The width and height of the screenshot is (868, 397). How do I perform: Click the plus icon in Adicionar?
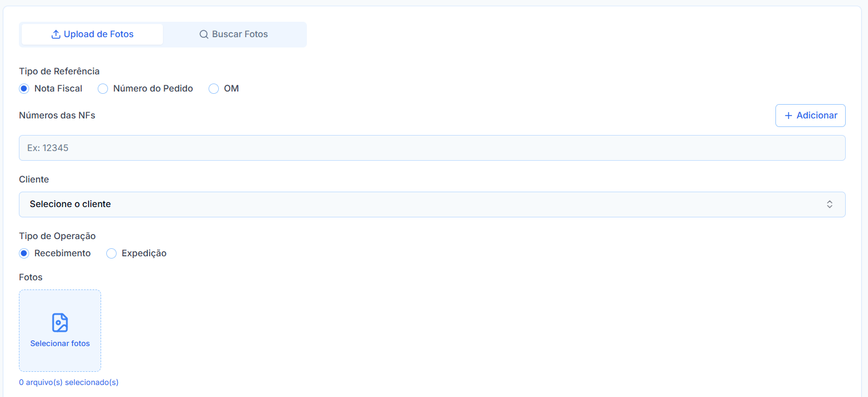789,116
